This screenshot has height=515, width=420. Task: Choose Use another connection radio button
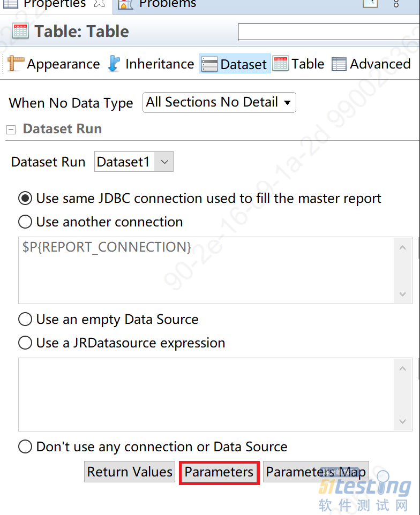click(25, 222)
